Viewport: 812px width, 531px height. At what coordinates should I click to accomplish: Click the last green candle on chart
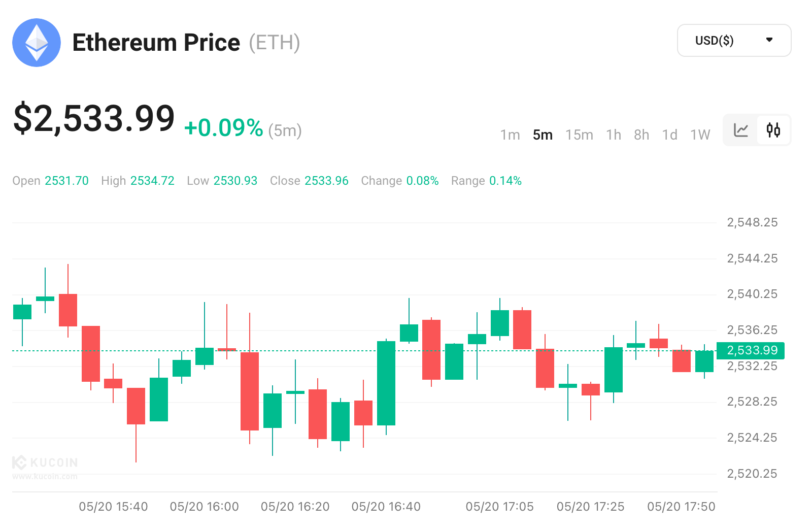(704, 361)
